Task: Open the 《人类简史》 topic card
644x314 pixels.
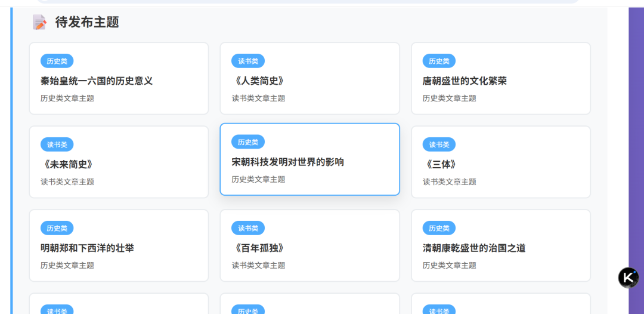Action: click(309, 79)
